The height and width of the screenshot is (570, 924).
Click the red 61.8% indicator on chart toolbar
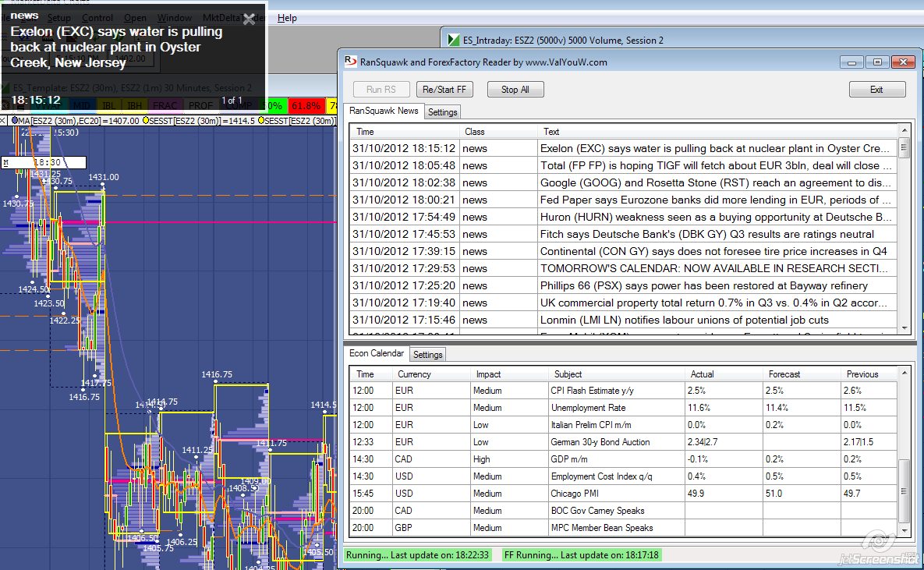pos(305,106)
